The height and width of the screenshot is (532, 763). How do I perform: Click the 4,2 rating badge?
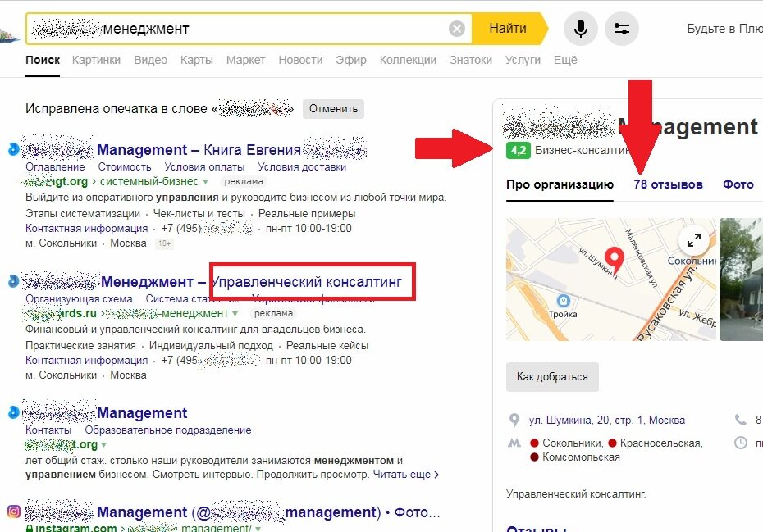(518, 150)
